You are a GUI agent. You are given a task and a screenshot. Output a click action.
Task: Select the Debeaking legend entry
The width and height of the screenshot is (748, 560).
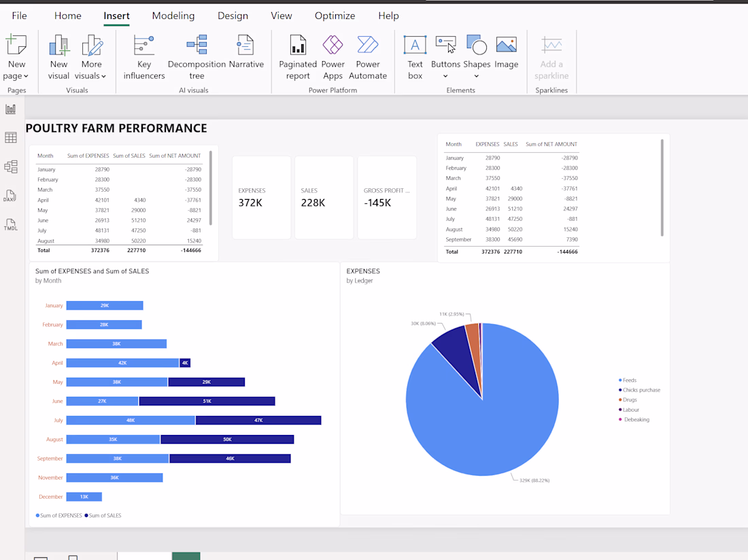coord(634,419)
